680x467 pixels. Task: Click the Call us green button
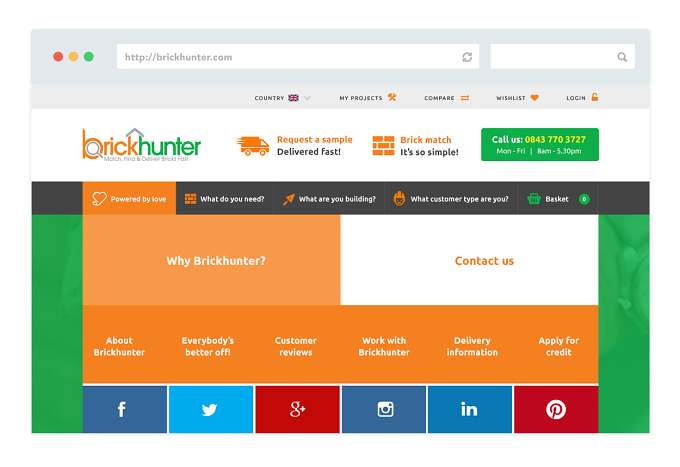[540, 144]
